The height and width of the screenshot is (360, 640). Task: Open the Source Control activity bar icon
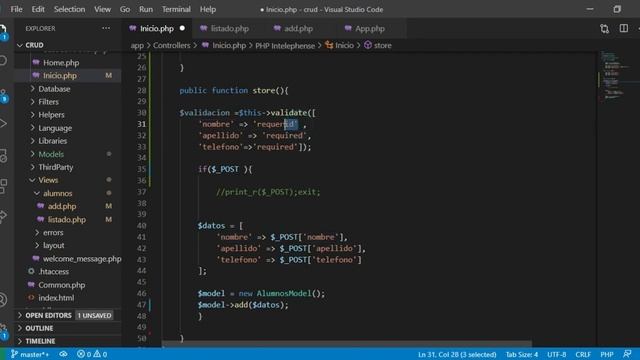click(x=3, y=95)
